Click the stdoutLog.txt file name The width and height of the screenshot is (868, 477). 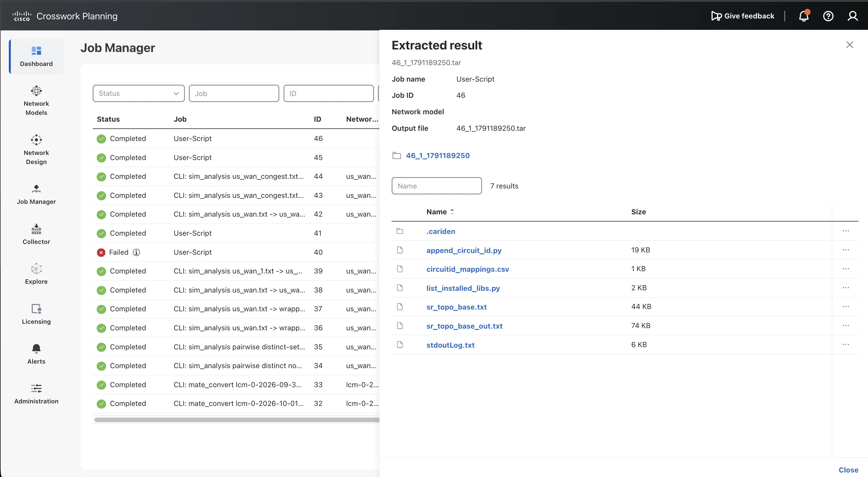pos(450,345)
